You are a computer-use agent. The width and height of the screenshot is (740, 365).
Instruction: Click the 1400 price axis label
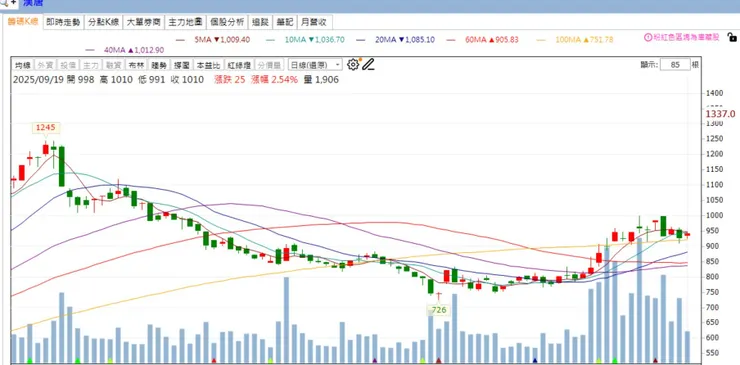[x=715, y=93]
